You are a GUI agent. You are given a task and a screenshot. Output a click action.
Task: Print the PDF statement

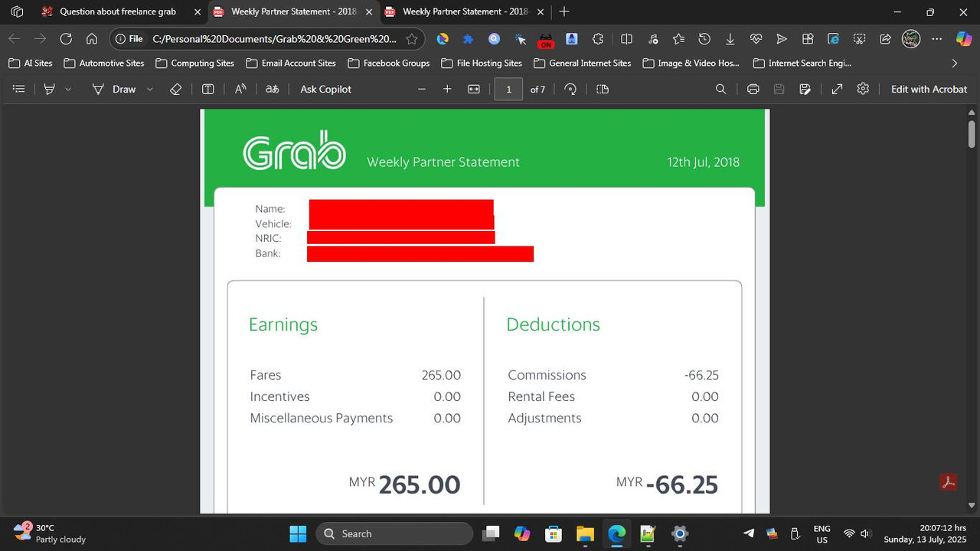(753, 90)
